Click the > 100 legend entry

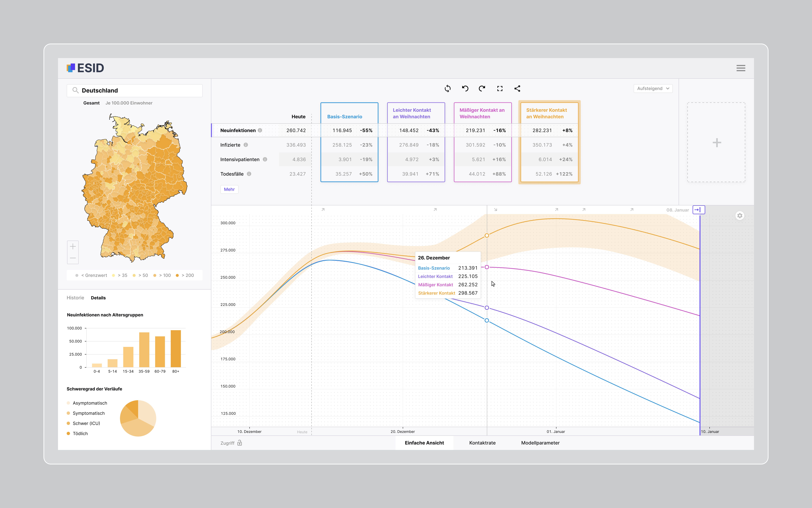point(162,276)
